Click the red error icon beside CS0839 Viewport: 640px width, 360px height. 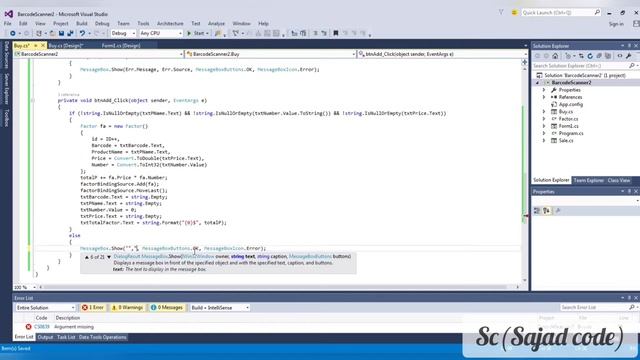pos(28,327)
